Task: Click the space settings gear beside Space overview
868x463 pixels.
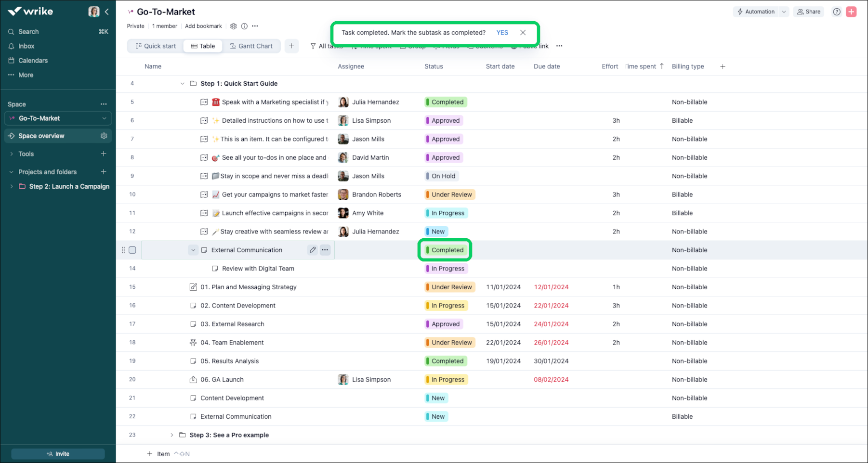Action: [104, 136]
